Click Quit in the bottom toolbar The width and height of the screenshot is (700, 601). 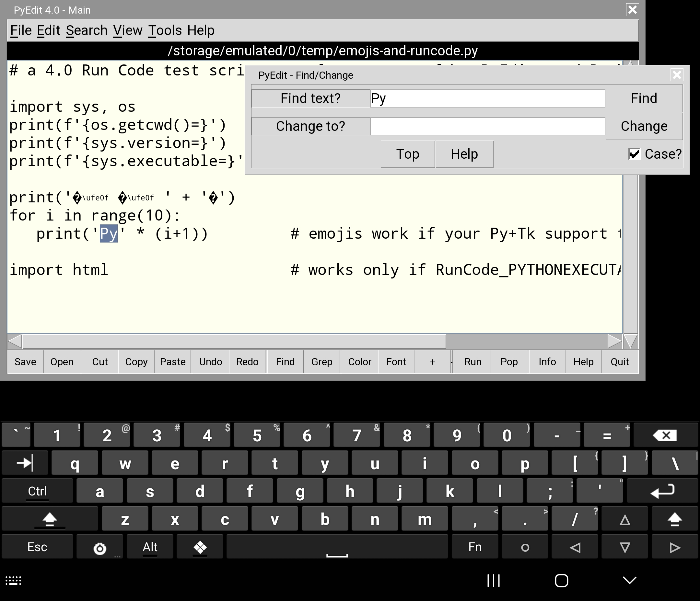pos(620,362)
